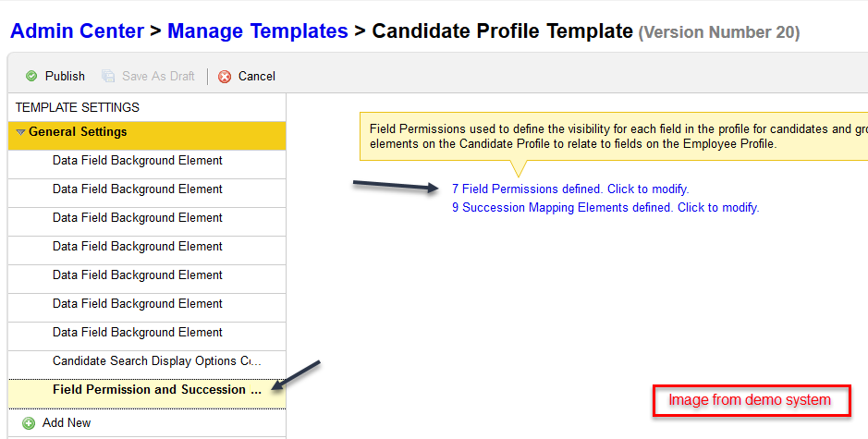Viewport: 868px width, 439px height.
Task: Select the last Data Field Background Element
Action: [147, 332]
